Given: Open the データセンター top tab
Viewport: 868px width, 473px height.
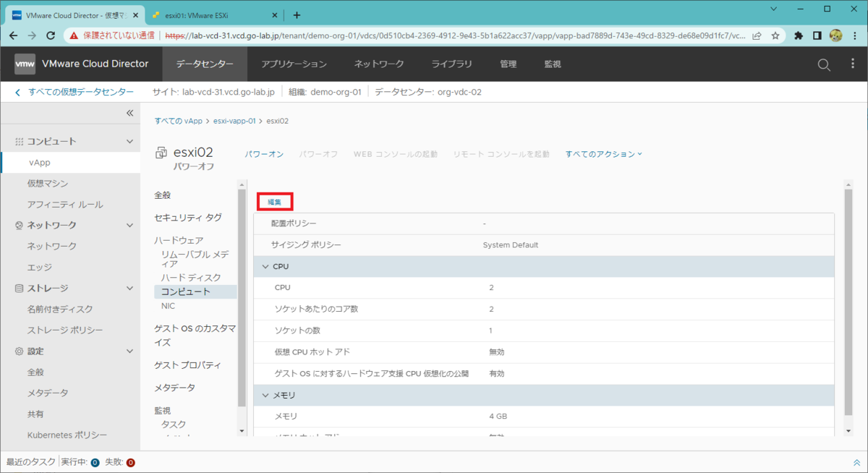Looking at the screenshot, I should tap(205, 64).
